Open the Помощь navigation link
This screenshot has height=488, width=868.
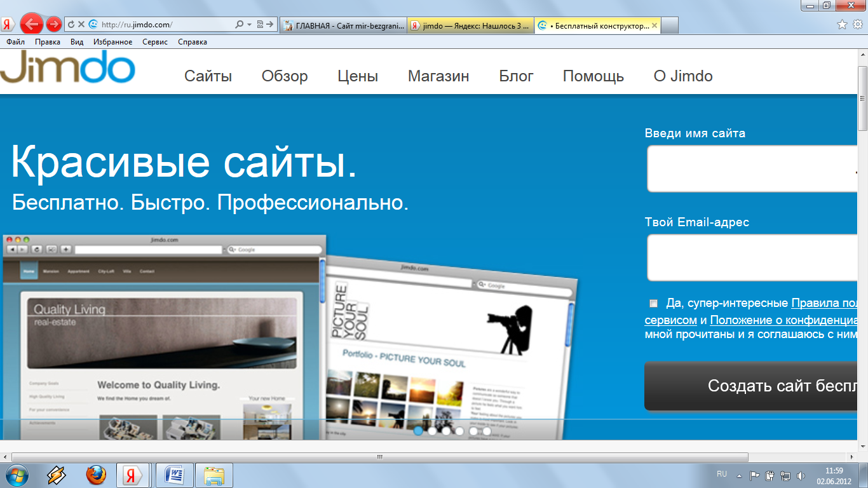(x=593, y=77)
